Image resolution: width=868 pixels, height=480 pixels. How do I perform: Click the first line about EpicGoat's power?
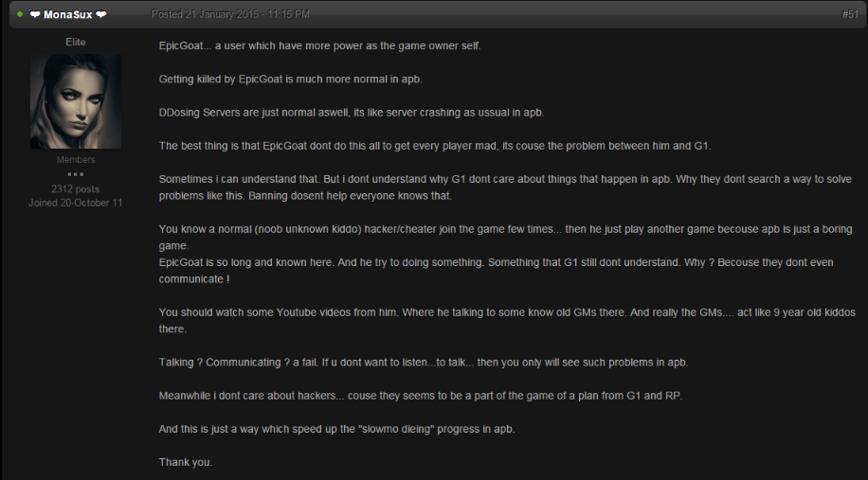tap(319, 46)
